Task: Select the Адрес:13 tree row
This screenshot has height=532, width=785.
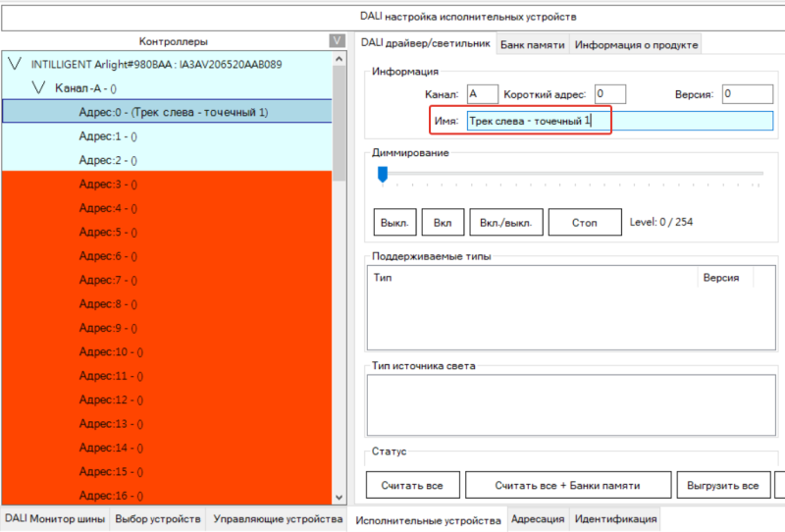Action: click(167, 424)
